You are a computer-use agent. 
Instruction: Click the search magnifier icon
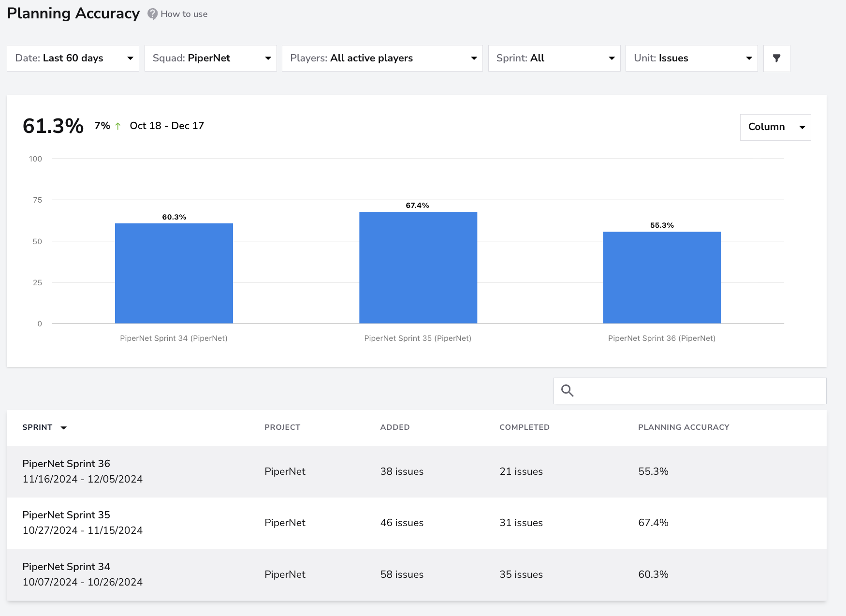[x=567, y=391]
